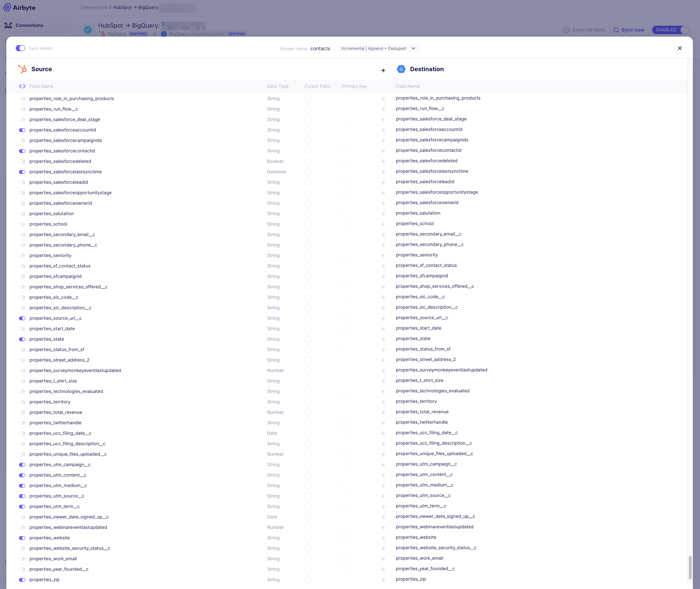
Task: Enable the properties_school field toggle
Action: point(22,224)
